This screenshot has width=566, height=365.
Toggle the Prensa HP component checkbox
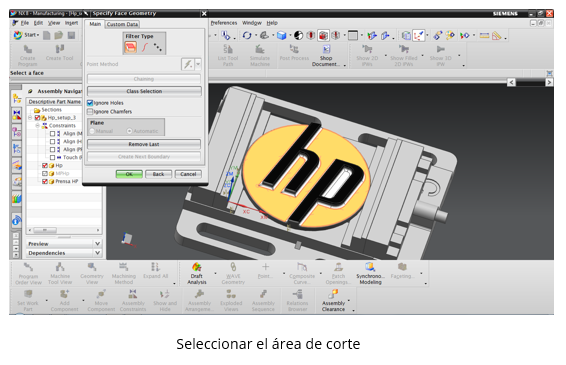(45, 181)
